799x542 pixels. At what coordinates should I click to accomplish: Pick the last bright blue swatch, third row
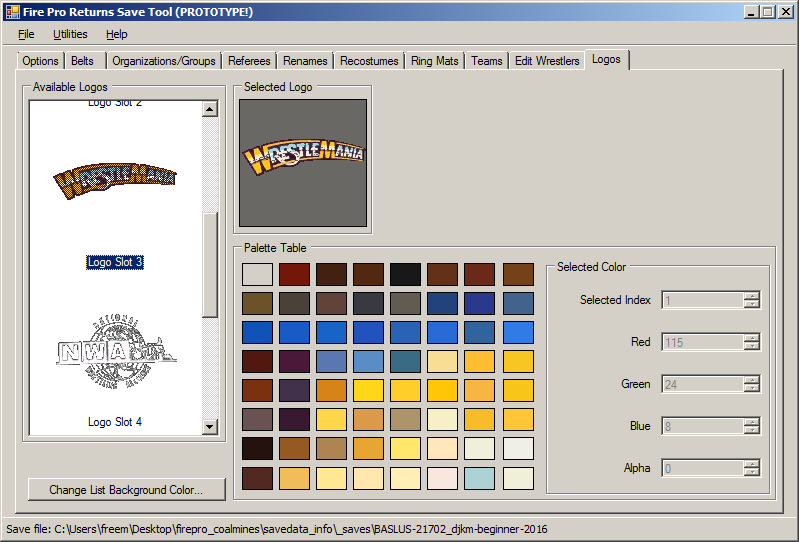click(518, 332)
